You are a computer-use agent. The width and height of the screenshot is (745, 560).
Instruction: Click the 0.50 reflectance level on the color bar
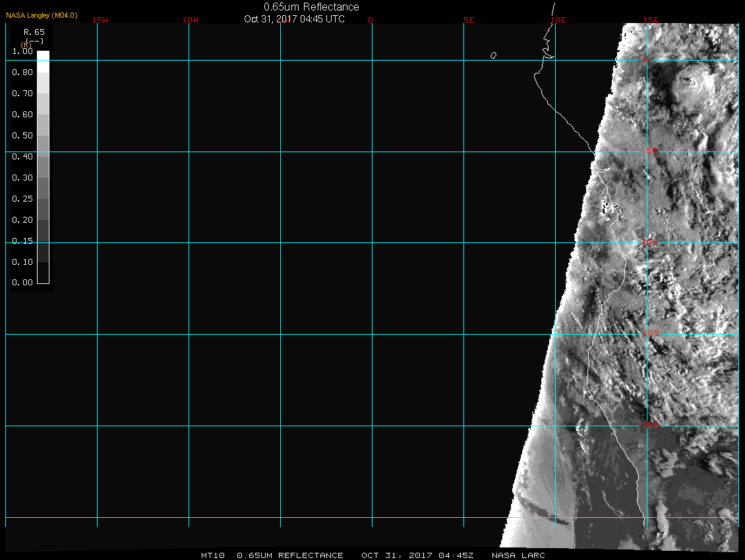click(x=43, y=135)
